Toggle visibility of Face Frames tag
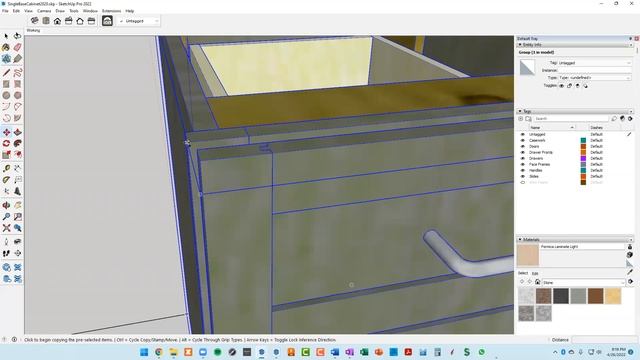Screen dimensions: 640x360 tap(522, 164)
